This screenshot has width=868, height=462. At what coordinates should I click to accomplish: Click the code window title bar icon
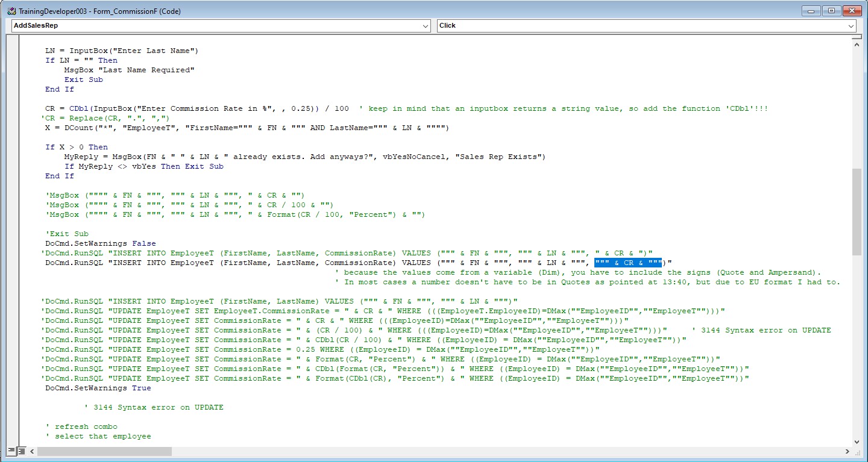(11, 11)
